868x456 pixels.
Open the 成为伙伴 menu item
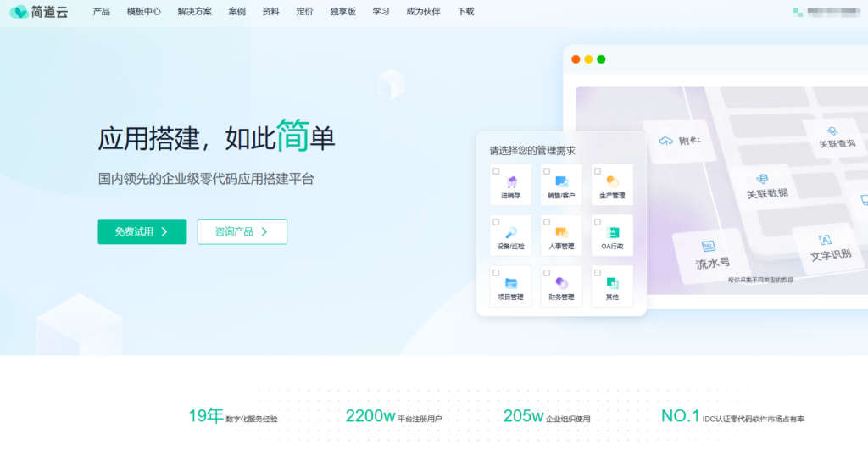click(423, 12)
